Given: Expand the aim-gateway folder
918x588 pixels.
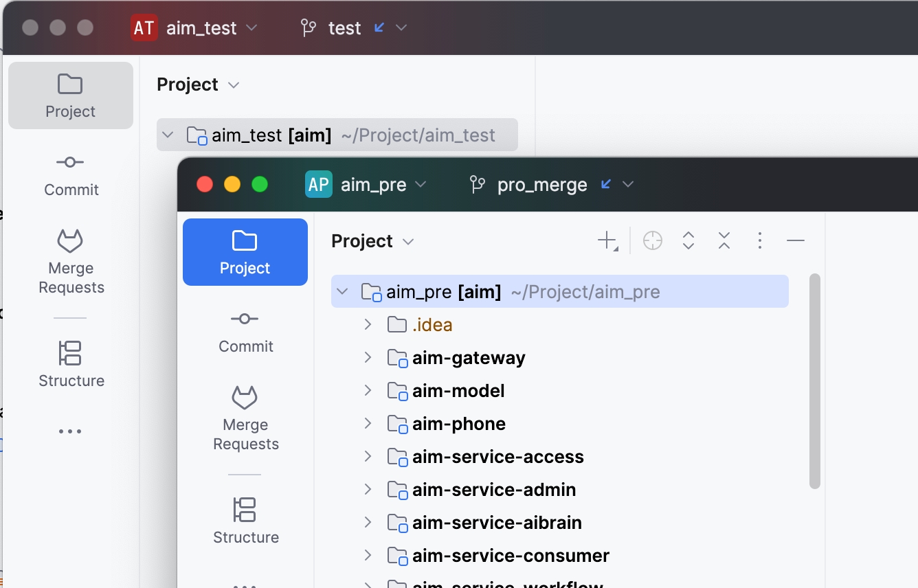Looking at the screenshot, I should tap(368, 357).
